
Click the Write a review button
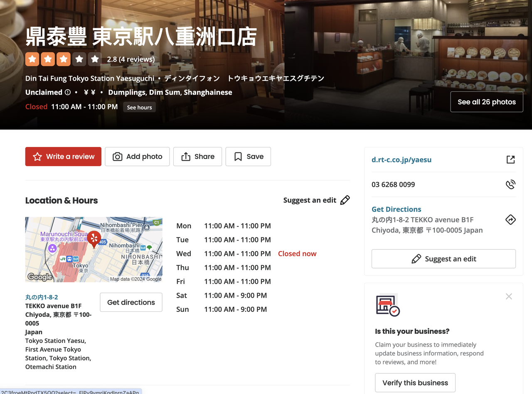click(x=63, y=157)
